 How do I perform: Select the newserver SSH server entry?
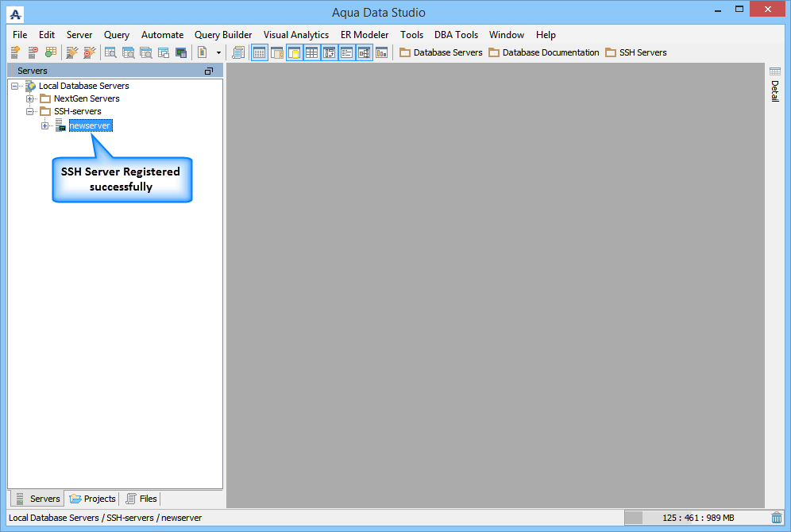(91, 125)
